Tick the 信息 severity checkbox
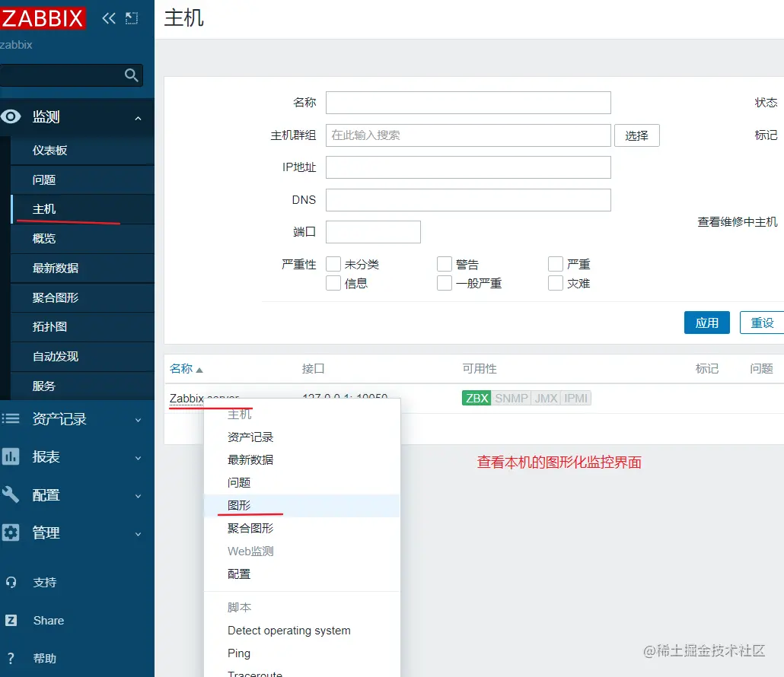 pos(333,283)
